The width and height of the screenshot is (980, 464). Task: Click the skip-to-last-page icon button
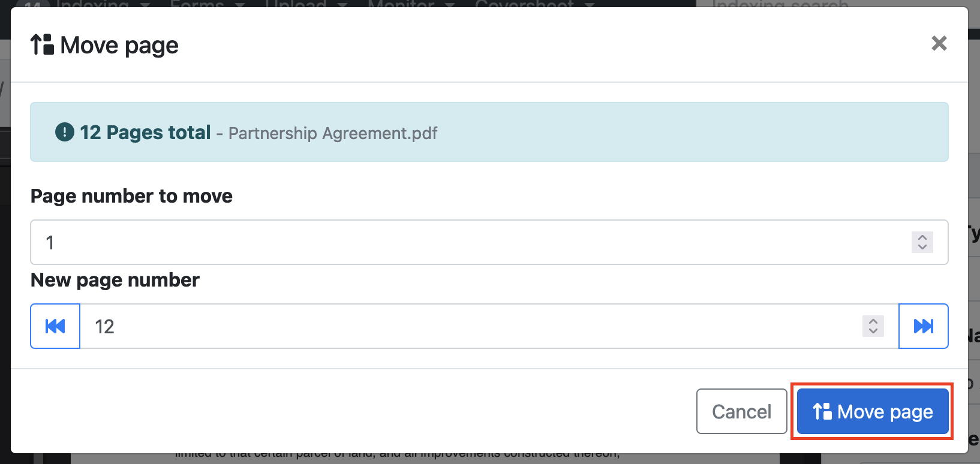(x=923, y=326)
